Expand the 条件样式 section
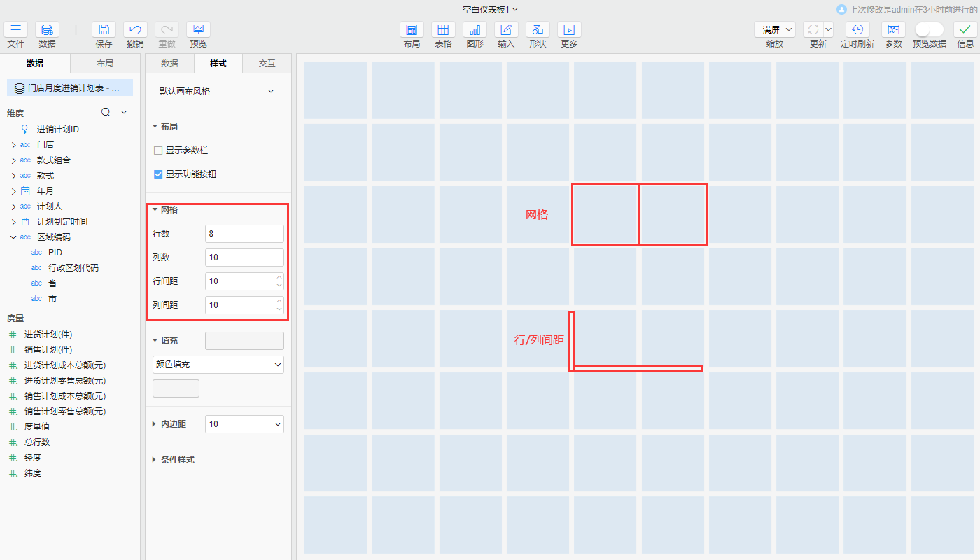 176,460
